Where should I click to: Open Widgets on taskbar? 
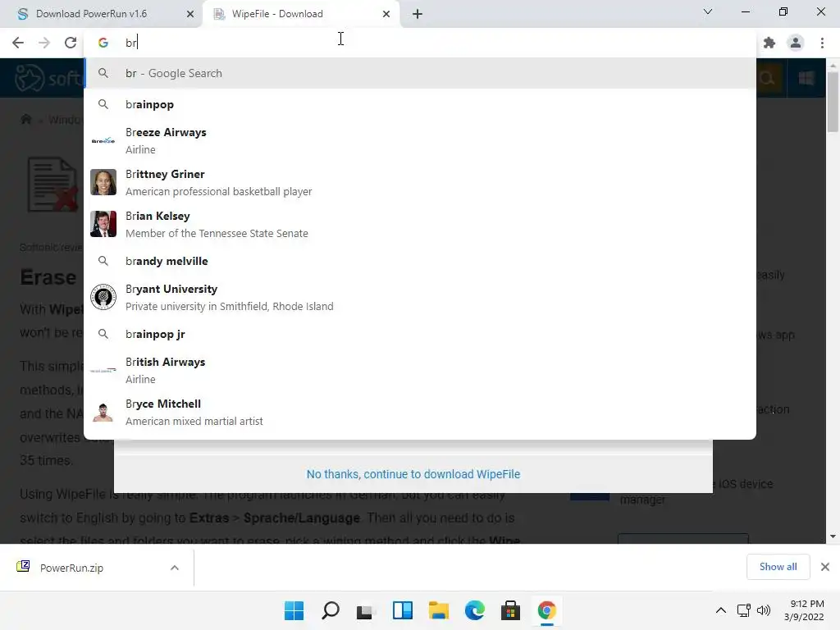coord(402,610)
